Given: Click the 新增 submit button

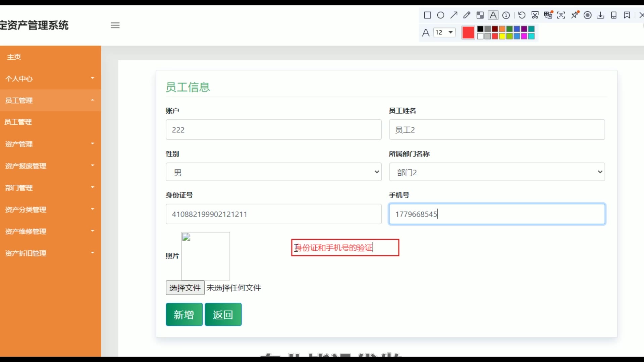Looking at the screenshot, I should 184,314.
